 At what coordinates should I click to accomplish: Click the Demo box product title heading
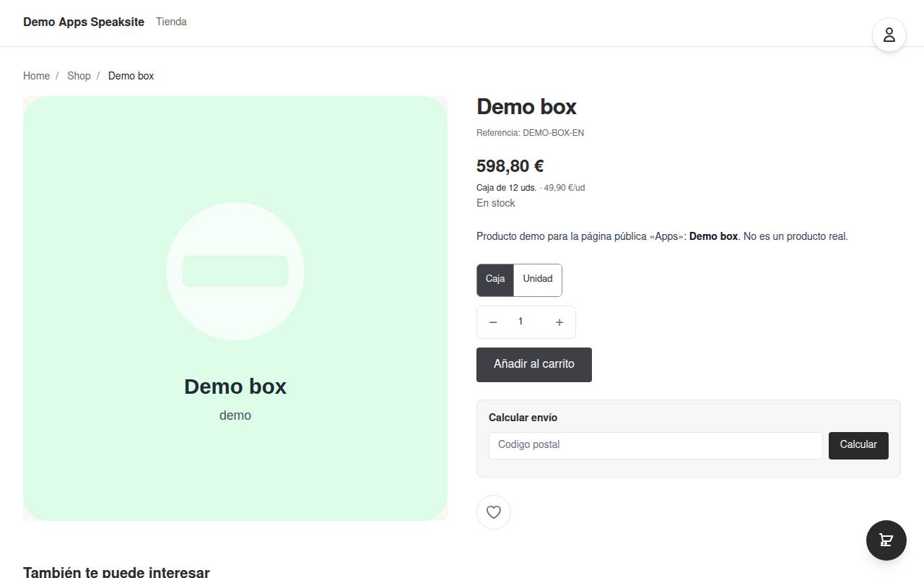[x=527, y=107]
